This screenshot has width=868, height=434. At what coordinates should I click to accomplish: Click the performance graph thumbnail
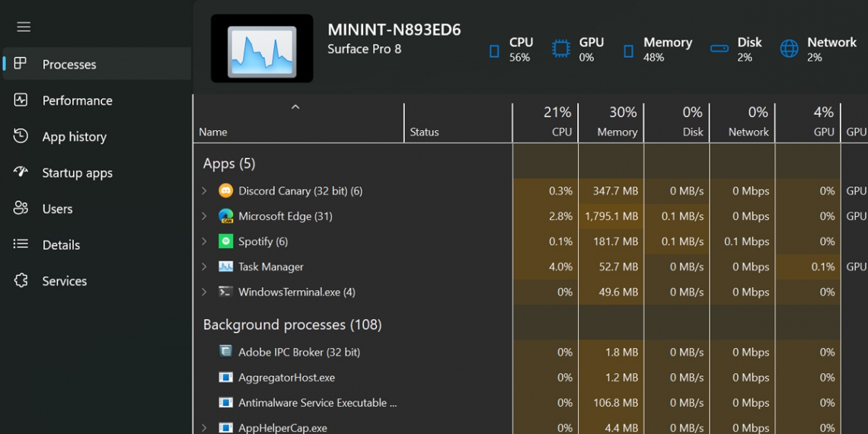[x=262, y=49]
